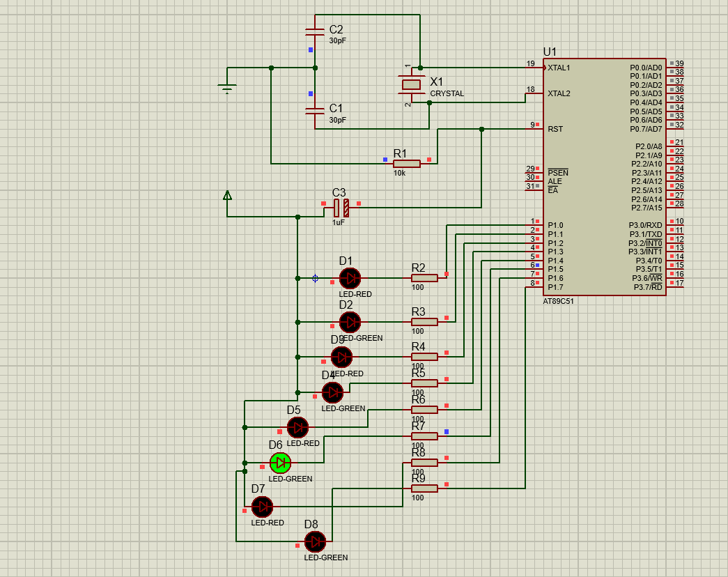Select the R1 10k resistor body
The height and width of the screenshot is (577, 728).
click(407, 164)
